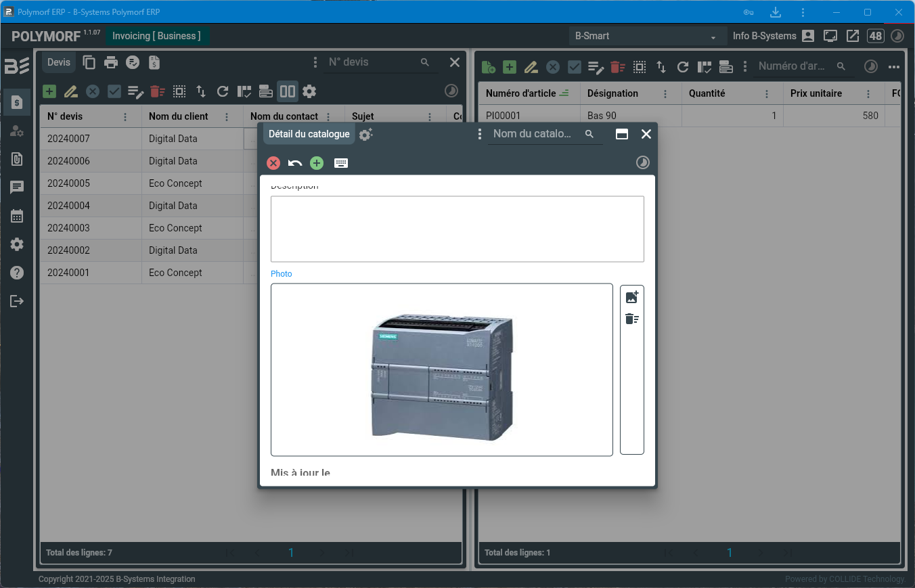Select the Détail du catalogue tab
915x588 pixels.
point(309,134)
